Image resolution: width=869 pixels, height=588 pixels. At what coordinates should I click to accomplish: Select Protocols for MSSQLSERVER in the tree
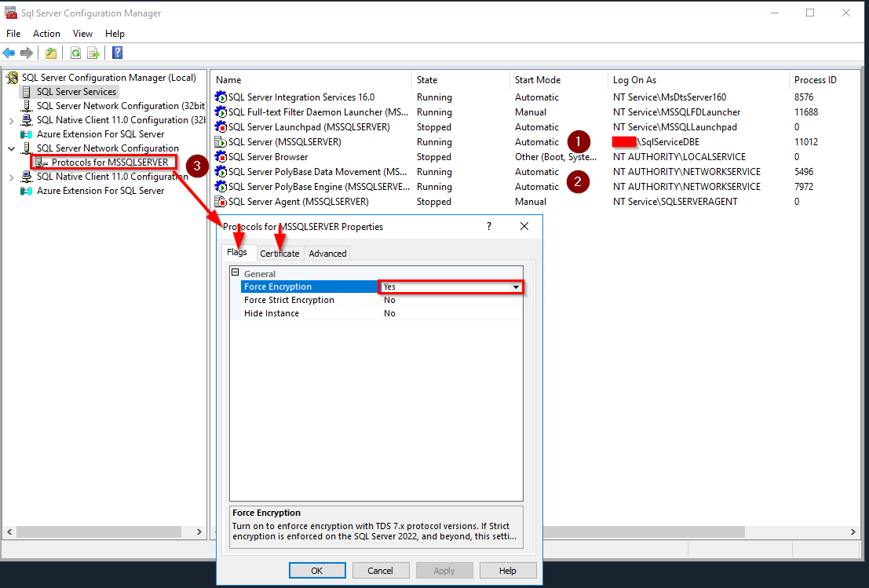[108, 162]
